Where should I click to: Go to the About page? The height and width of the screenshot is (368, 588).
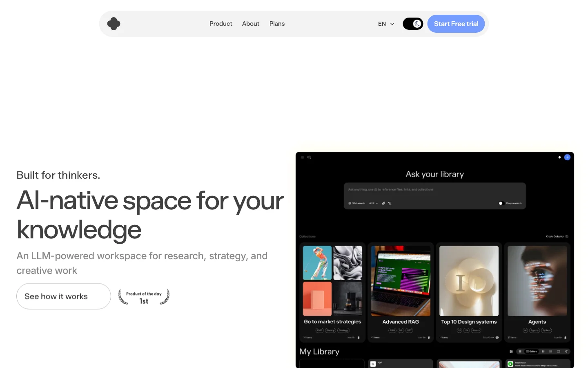251,24
